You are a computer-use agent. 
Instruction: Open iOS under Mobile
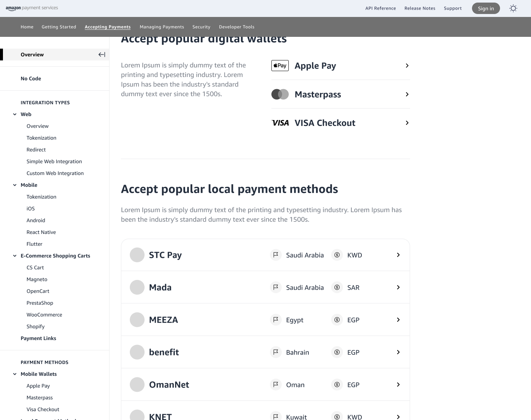click(x=31, y=209)
